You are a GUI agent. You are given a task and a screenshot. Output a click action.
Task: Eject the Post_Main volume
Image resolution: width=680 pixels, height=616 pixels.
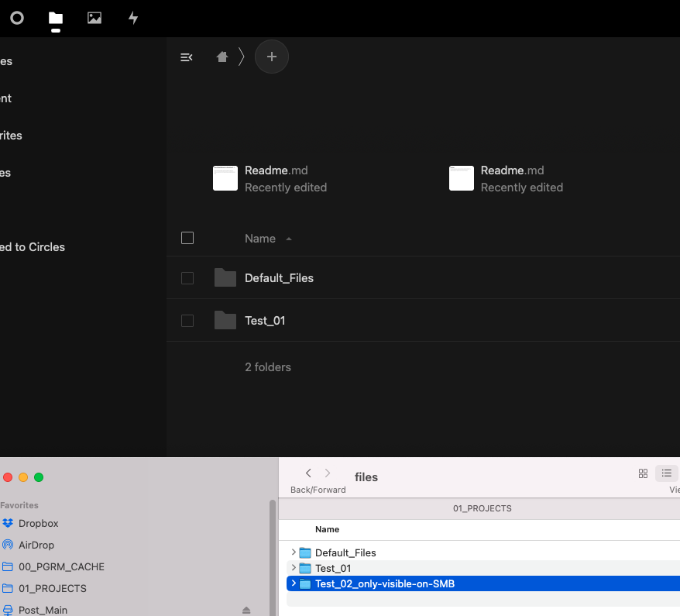[246, 610]
